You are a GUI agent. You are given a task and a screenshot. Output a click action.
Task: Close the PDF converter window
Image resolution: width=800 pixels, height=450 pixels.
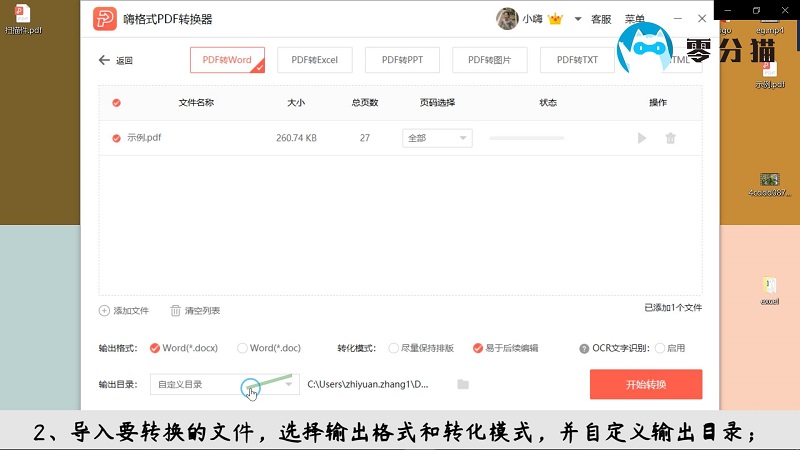702,18
